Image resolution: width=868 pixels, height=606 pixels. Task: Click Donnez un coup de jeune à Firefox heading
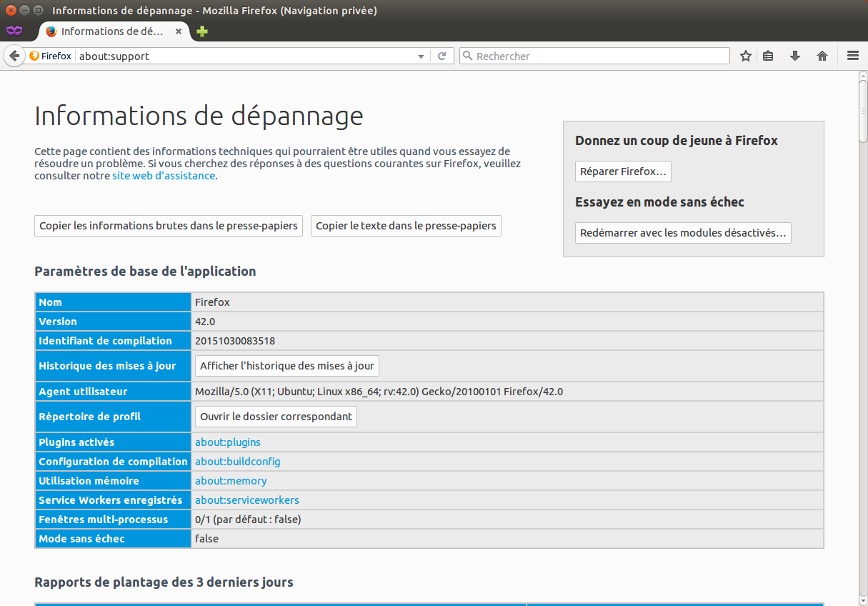point(676,141)
